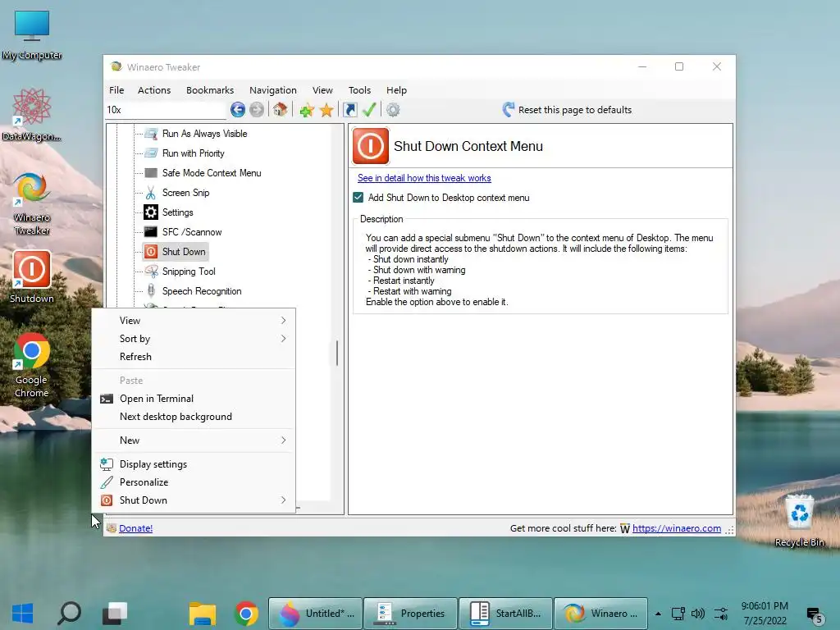Expand the Shut Down submenu in context menu
840x630 pixels.
coord(194,500)
